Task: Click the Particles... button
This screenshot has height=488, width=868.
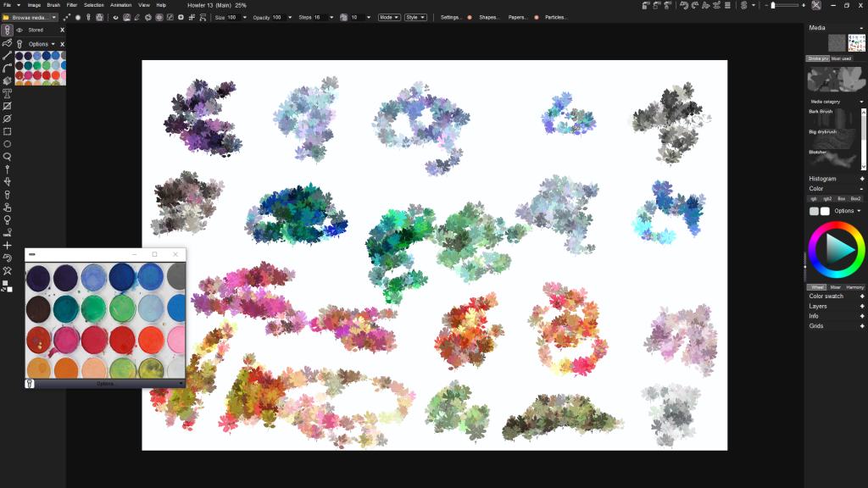Action: [x=555, y=17]
